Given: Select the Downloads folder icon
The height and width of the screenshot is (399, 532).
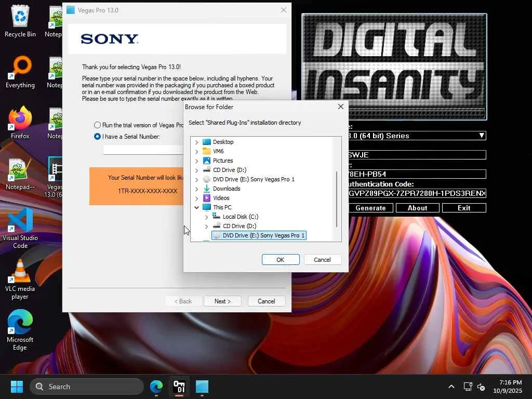Looking at the screenshot, I should coord(207,189).
